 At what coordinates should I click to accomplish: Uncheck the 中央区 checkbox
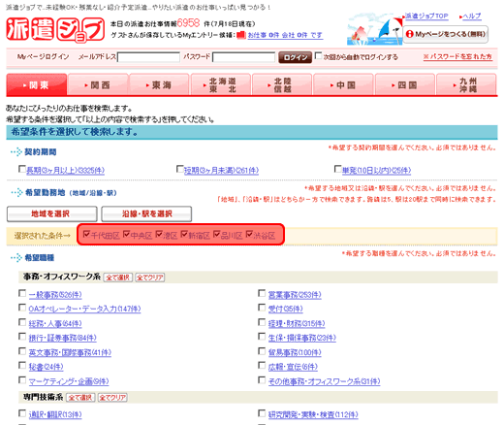126,234
